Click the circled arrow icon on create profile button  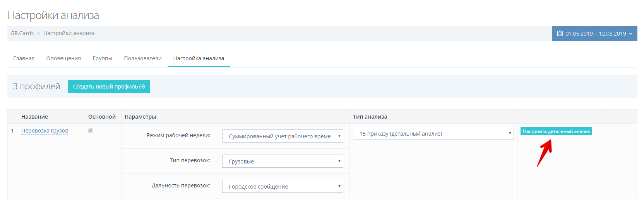pos(142,87)
